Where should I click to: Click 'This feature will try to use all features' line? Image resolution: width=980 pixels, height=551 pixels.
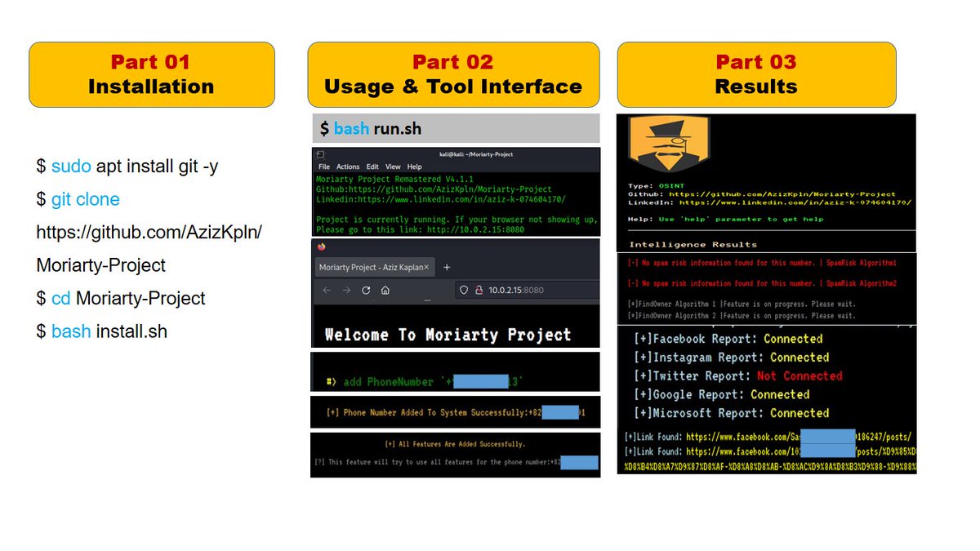pyautogui.click(x=457, y=463)
